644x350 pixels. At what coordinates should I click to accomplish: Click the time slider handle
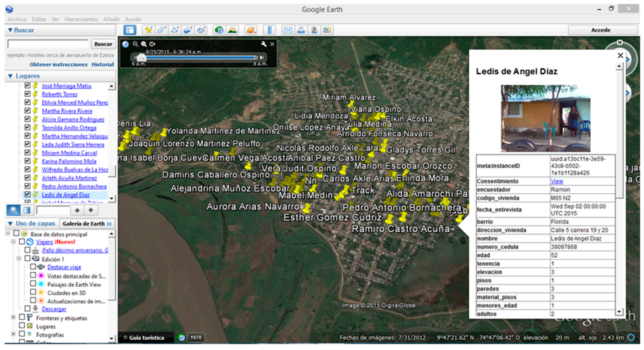pyautogui.click(x=142, y=57)
